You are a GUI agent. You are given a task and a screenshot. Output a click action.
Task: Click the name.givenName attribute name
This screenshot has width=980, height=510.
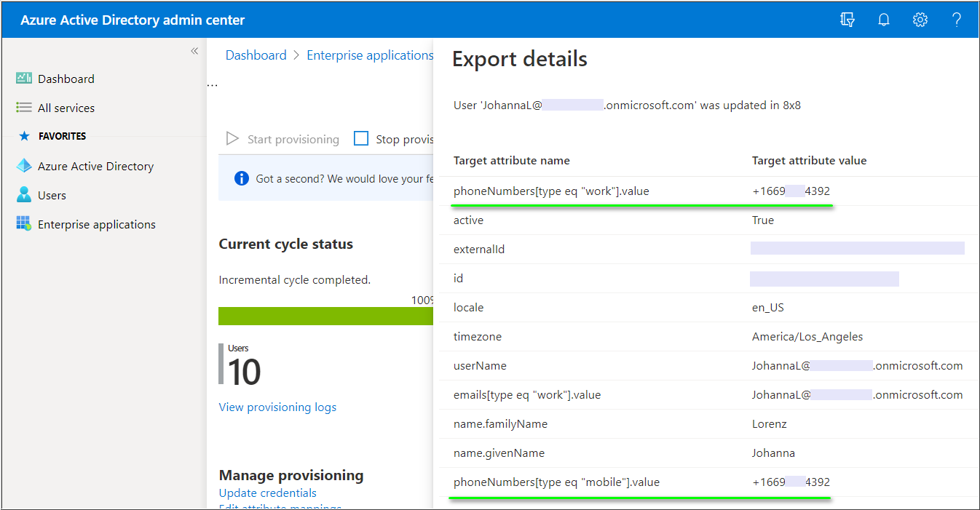[x=499, y=453]
